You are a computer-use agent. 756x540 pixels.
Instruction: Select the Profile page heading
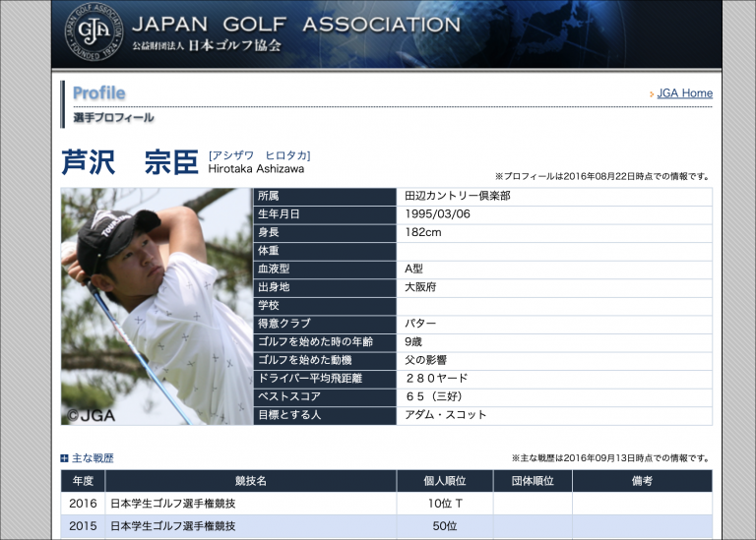(98, 93)
